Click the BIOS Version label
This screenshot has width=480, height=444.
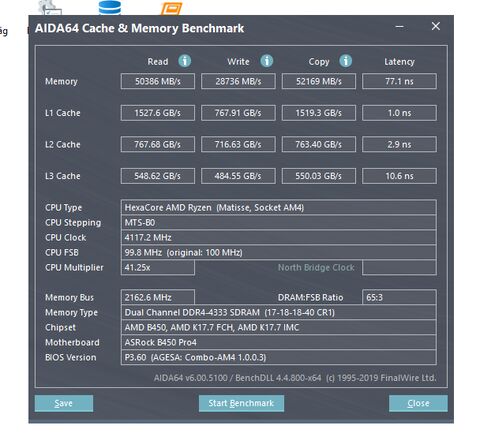point(71,358)
